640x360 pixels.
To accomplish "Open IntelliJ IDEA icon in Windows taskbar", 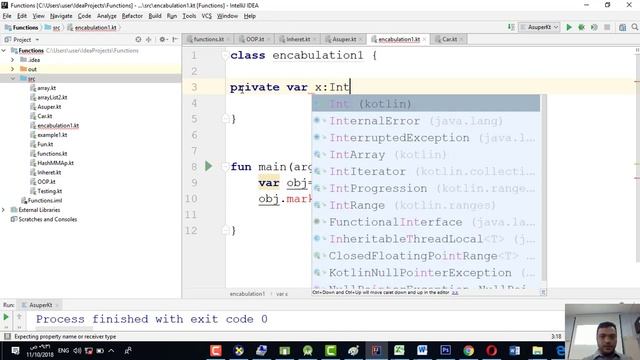I will pos(376,350).
